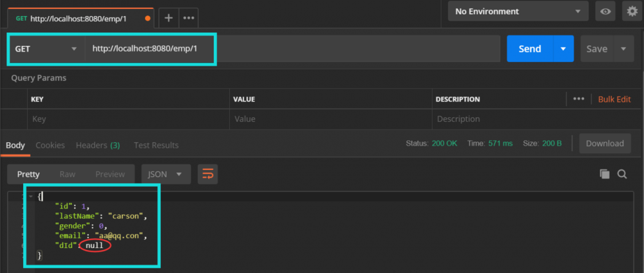Open the response Headers (3) tab
The width and height of the screenshot is (644, 273).
(98, 145)
